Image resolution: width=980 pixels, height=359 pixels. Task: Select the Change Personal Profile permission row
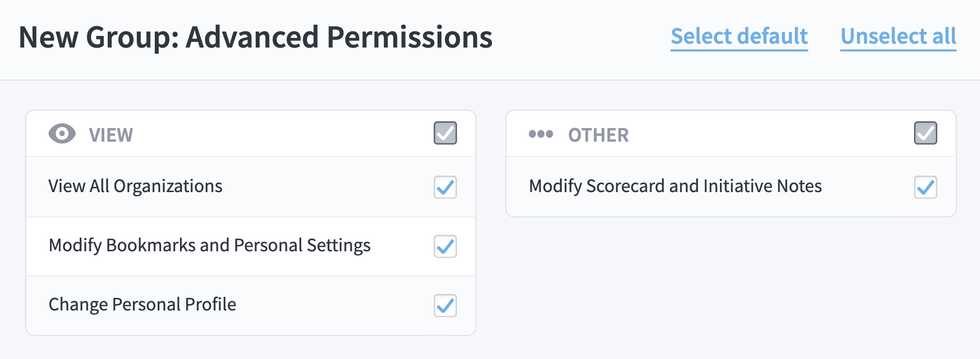[x=251, y=306]
